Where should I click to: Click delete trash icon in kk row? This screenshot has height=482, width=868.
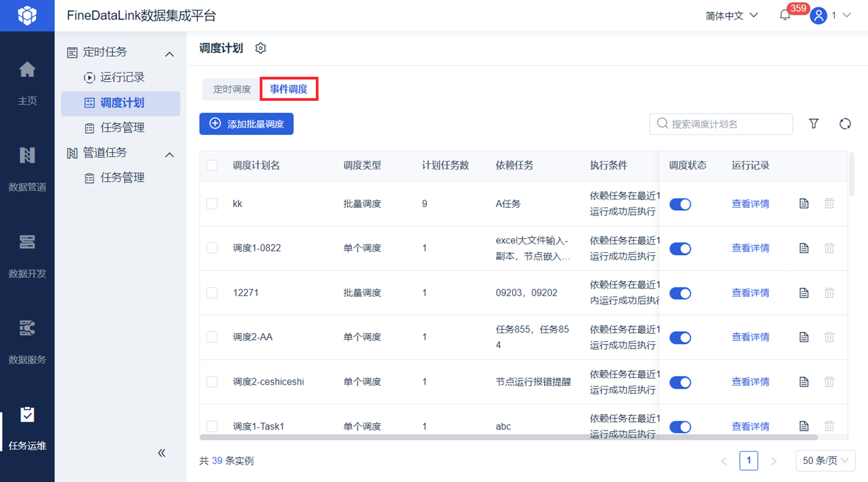(829, 204)
